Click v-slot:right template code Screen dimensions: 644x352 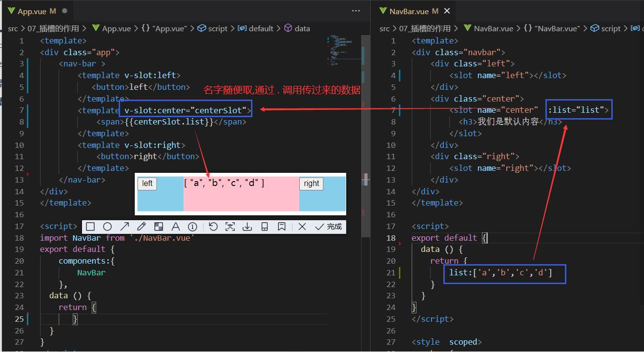[x=131, y=145]
